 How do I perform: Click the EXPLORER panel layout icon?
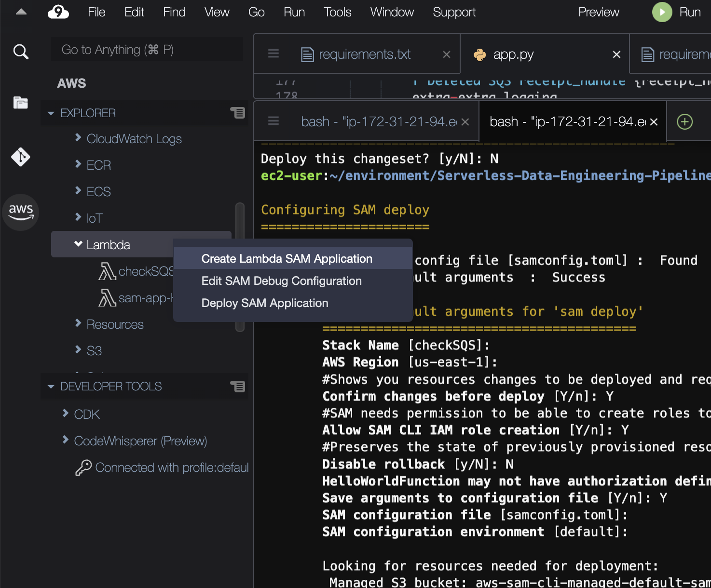click(238, 112)
